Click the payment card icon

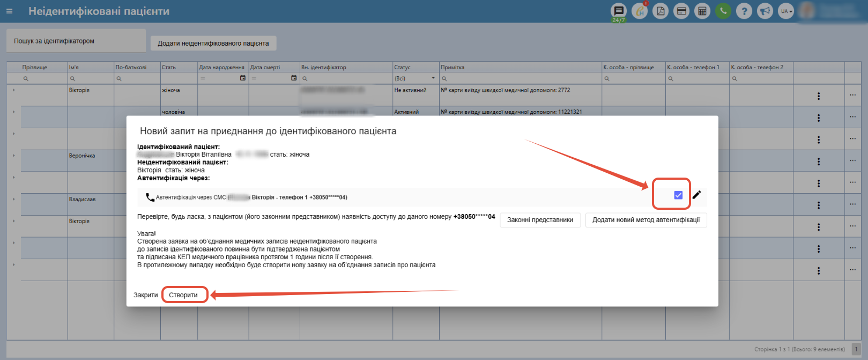[x=681, y=11]
